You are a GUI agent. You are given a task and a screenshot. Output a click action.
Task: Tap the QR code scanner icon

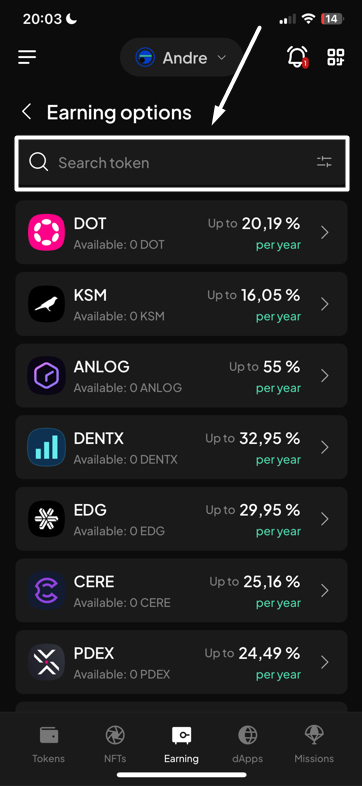[335, 57]
